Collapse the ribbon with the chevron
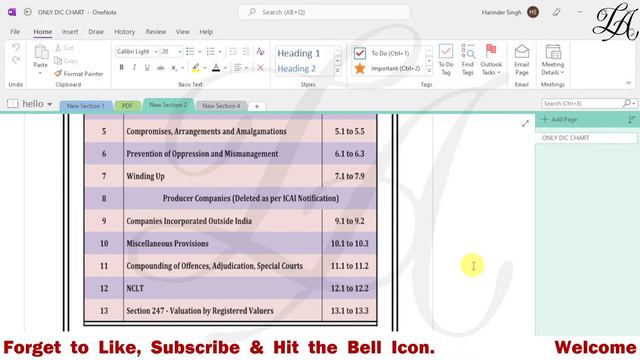This screenshot has width=640, height=360. 629,83
